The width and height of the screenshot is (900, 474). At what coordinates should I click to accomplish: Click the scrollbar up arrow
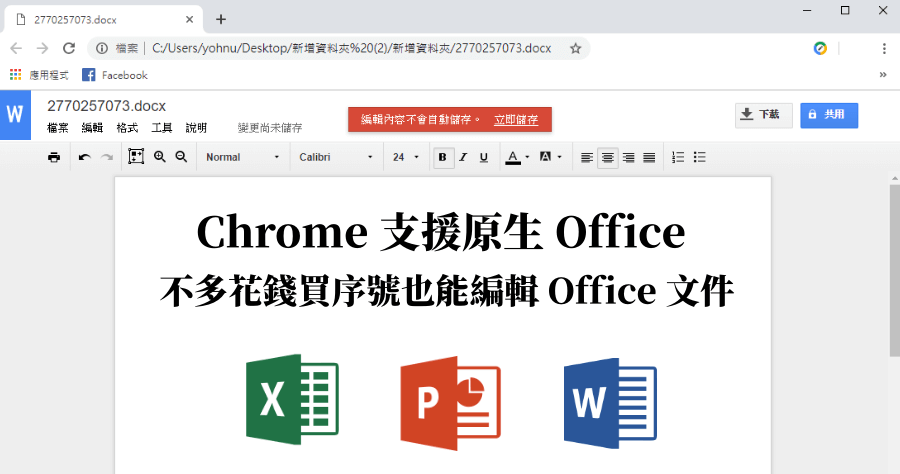click(895, 179)
